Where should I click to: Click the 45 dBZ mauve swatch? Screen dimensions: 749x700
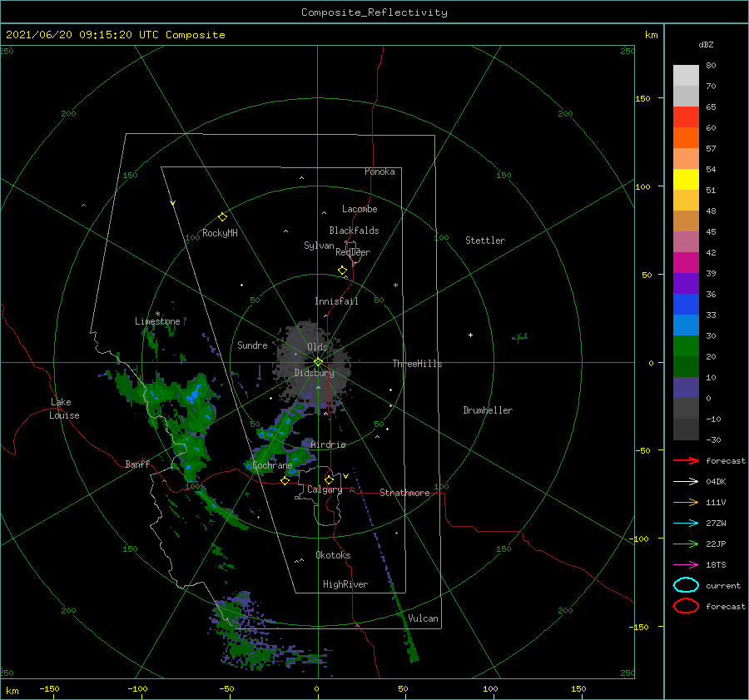click(x=686, y=241)
